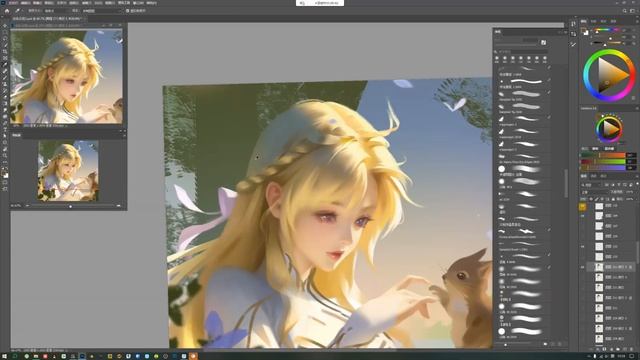Switch to the Channels tab beside Layers
The image size is (640, 360).
[x=594, y=176]
